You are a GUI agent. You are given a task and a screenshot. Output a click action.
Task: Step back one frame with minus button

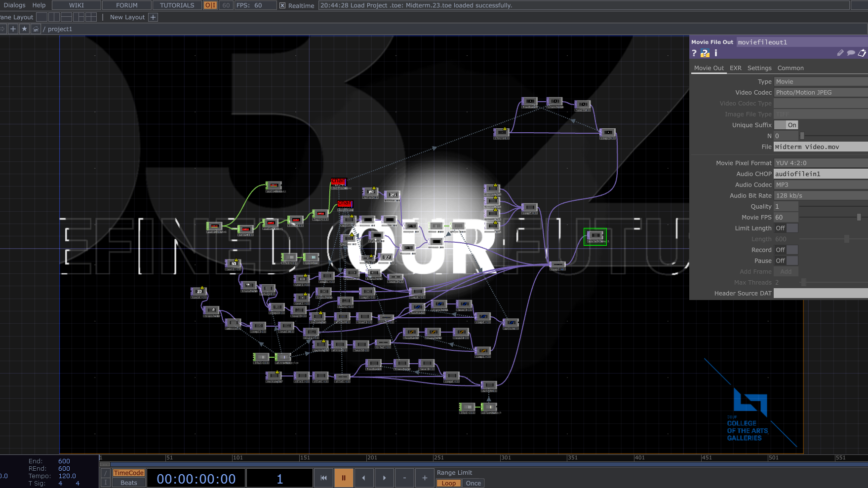(x=404, y=478)
